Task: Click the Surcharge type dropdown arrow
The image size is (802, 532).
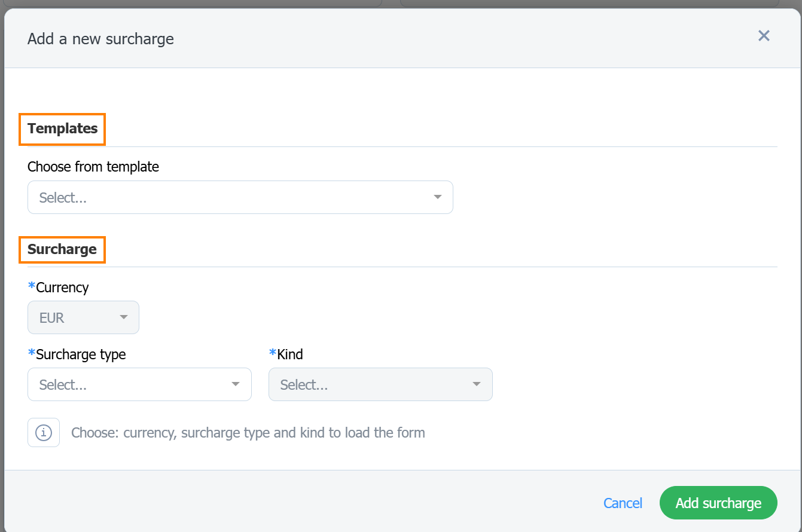Action: 236,384
